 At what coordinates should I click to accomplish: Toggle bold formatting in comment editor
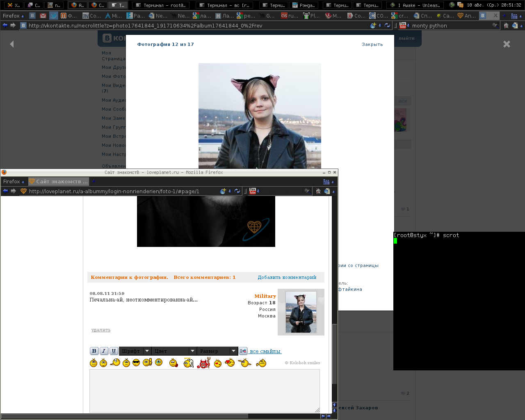94,351
